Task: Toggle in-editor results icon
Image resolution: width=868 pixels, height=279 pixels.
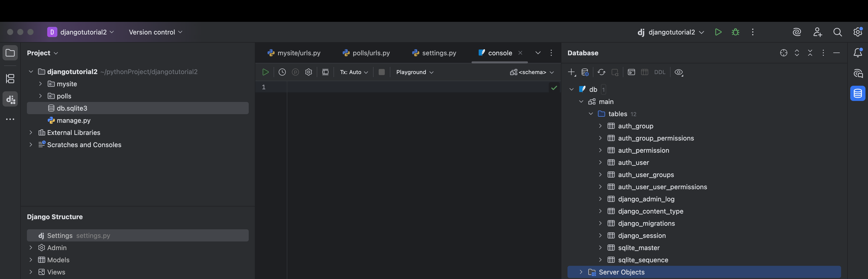Action: (x=325, y=72)
